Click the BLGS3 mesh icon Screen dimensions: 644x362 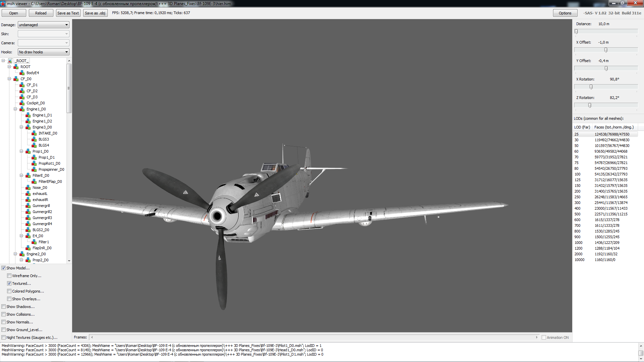[34, 139]
